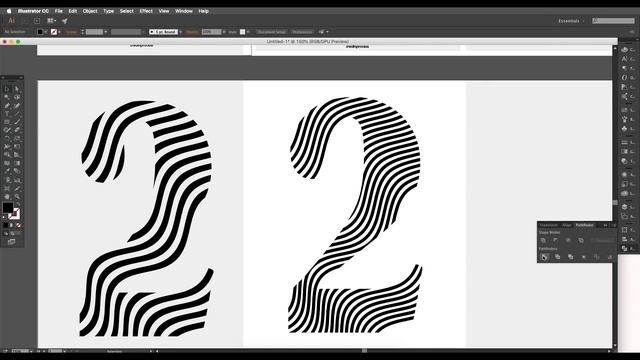Open the Arrange Documents icon
Screen dimensions: 640x360
click(51, 21)
